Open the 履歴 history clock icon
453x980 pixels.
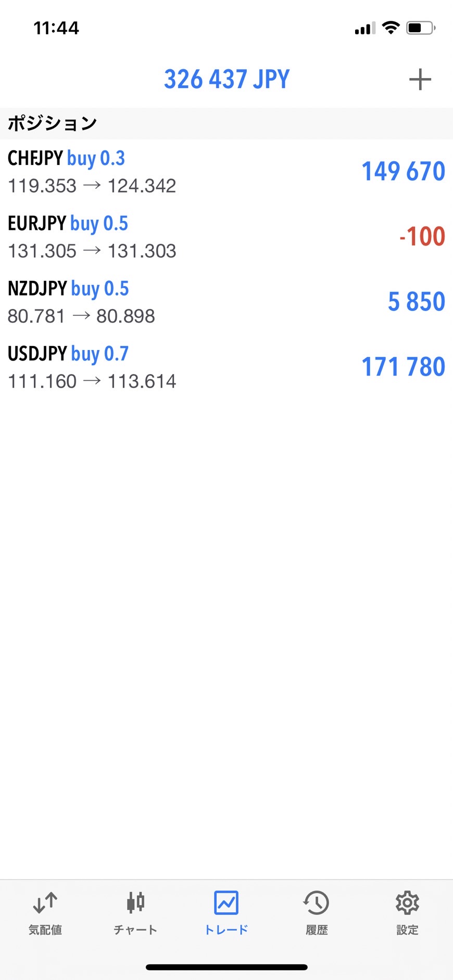(316, 902)
